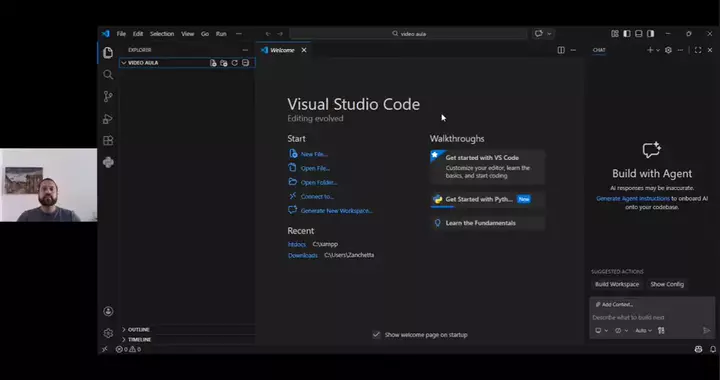
Task: Open the File menu
Action: (121, 34)
